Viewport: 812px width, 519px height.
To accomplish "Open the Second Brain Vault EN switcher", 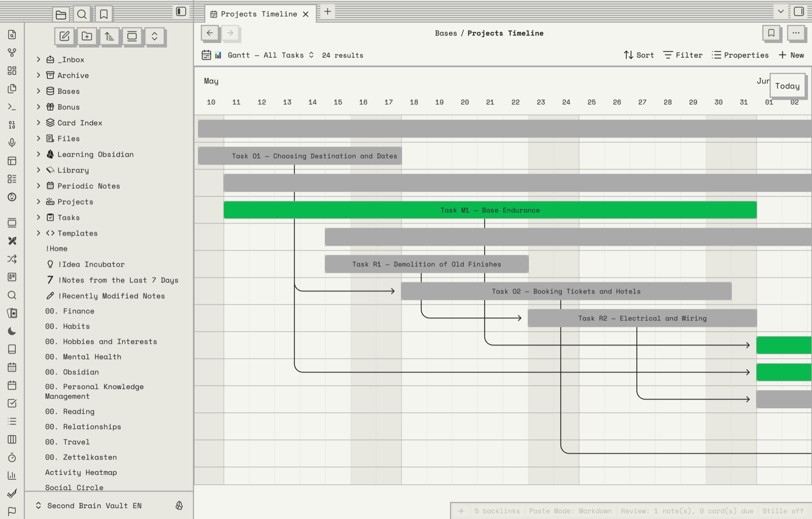I will coord(89,505).
